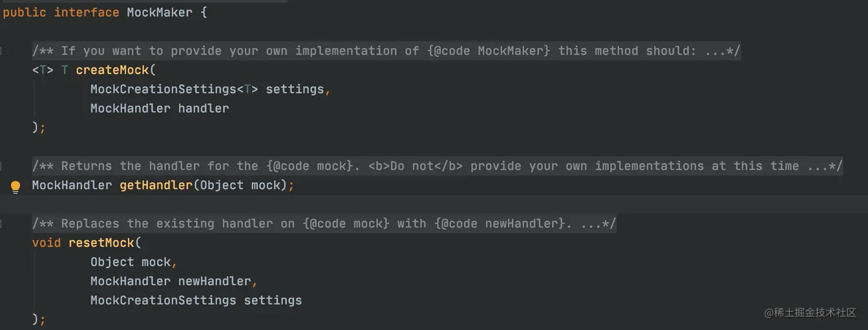The image size is (868, 330).
Task: Click the MockHandler return type before getHandler
Action: tap(72, 185)
